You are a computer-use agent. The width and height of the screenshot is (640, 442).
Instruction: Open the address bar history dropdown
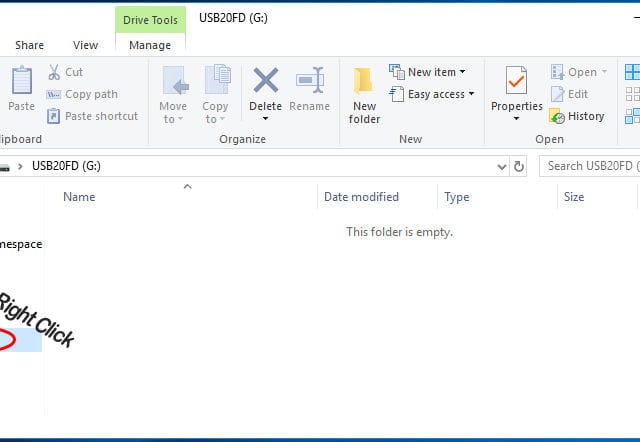tap(502, 167)
